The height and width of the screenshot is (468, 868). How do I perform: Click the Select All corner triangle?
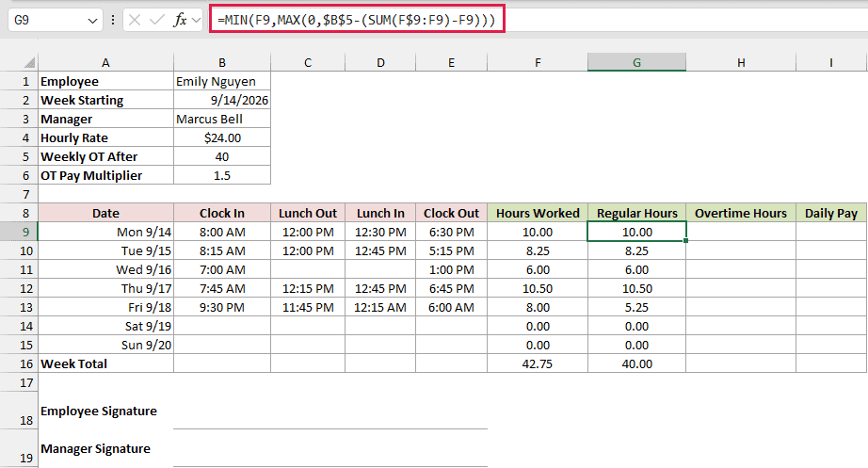pos(29,62)
